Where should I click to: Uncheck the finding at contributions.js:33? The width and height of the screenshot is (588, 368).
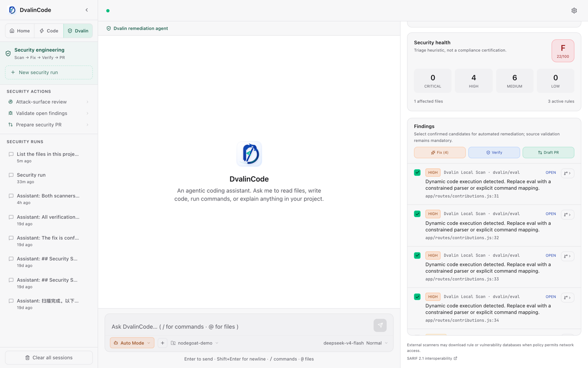tap(417, 255)
